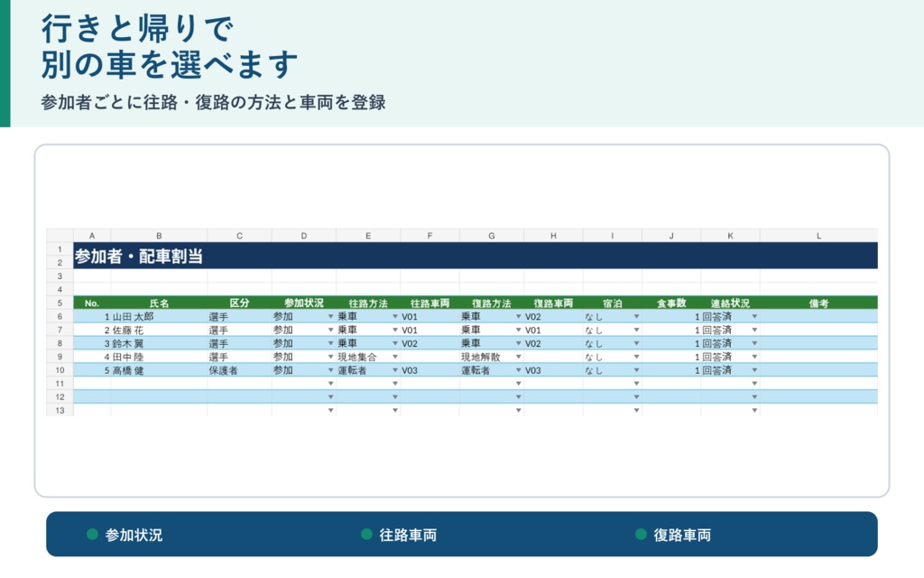
Task: Select row 5 header number
Action: (x=60, y=303)
